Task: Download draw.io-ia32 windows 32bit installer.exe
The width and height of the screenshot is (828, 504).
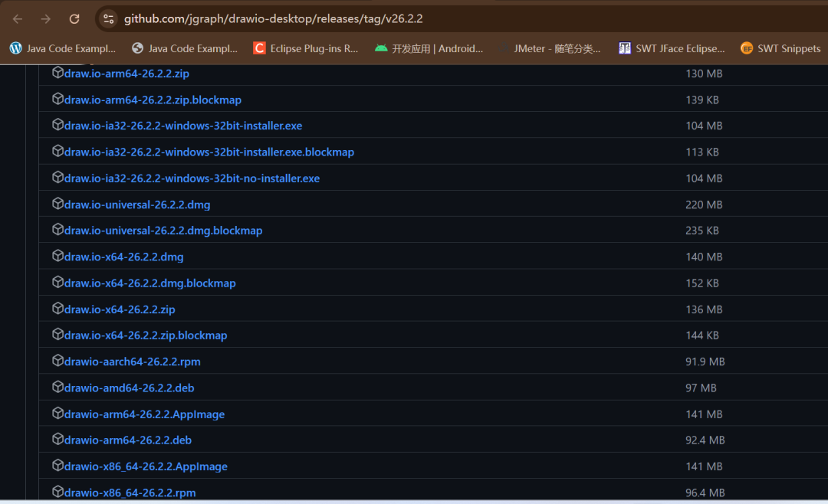Action: tap(183, 126)
